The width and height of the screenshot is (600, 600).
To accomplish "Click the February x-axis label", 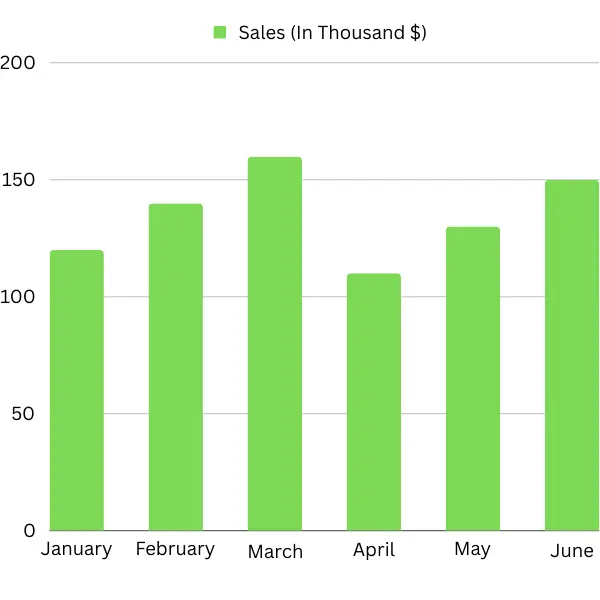I will (175, 549).
